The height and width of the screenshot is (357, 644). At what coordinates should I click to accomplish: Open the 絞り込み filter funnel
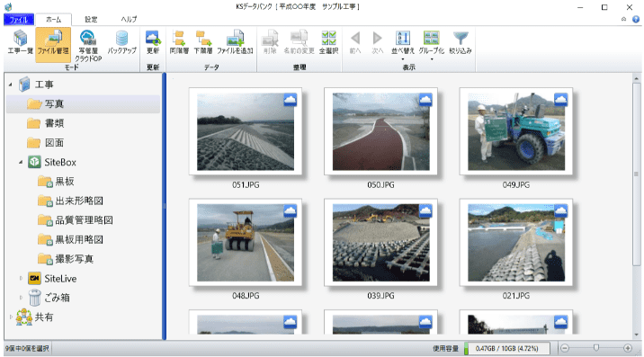461,42
